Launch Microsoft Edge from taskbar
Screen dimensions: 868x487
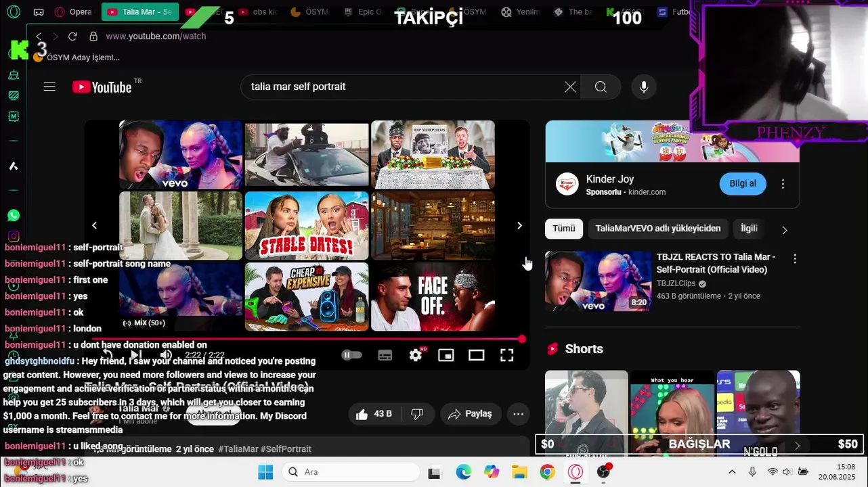463,472
